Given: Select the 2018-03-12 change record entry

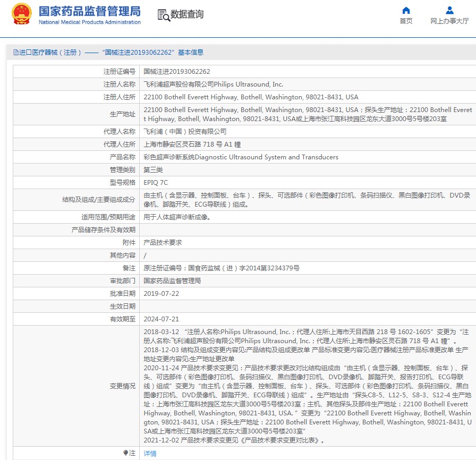Looking at the screenshot, I should coord(307,337).
